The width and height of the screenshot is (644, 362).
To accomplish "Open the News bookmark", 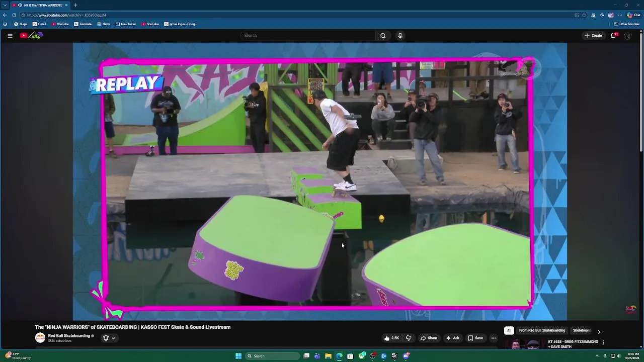I will point(104,24).
